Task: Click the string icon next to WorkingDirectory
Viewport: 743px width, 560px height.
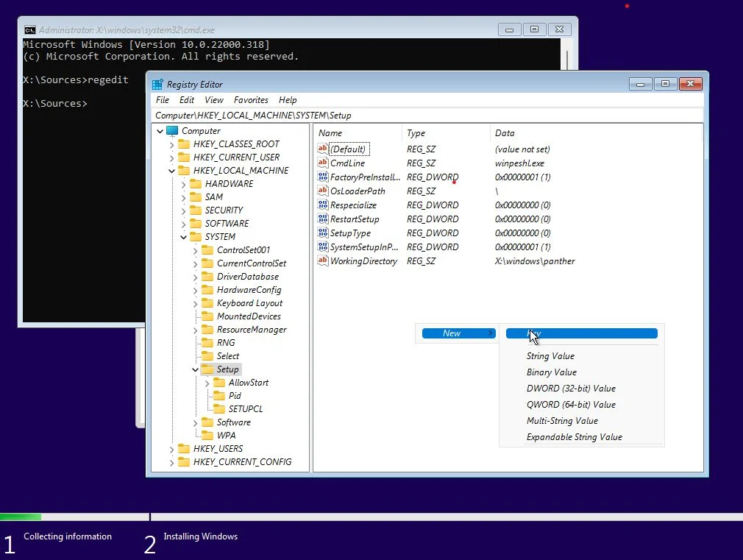Action: click(323, 260)
